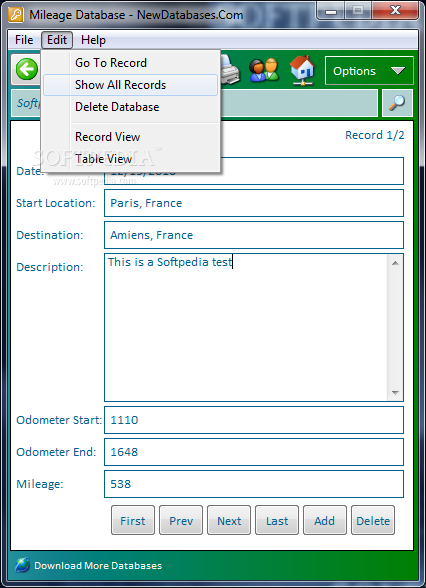
Task: Open the Help menu
Action: [93, 40]
